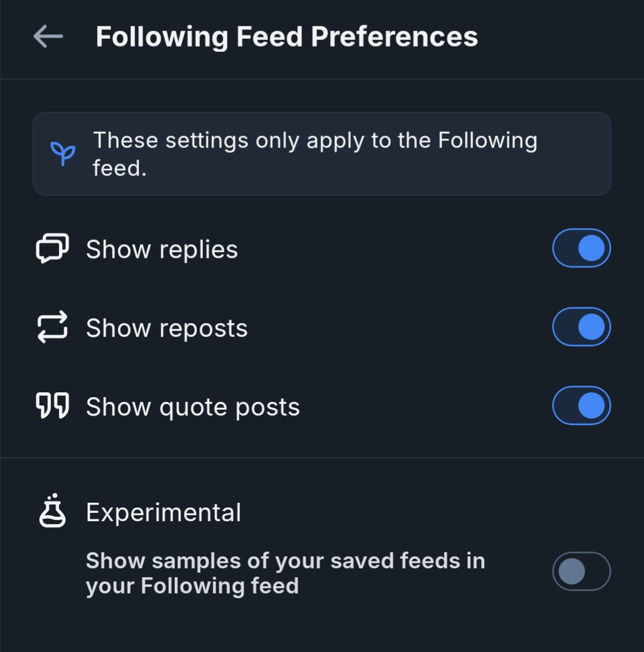Click the speech bubbles replies icon
The height and width of the screenshot is (652, 644).
point(53,248)
